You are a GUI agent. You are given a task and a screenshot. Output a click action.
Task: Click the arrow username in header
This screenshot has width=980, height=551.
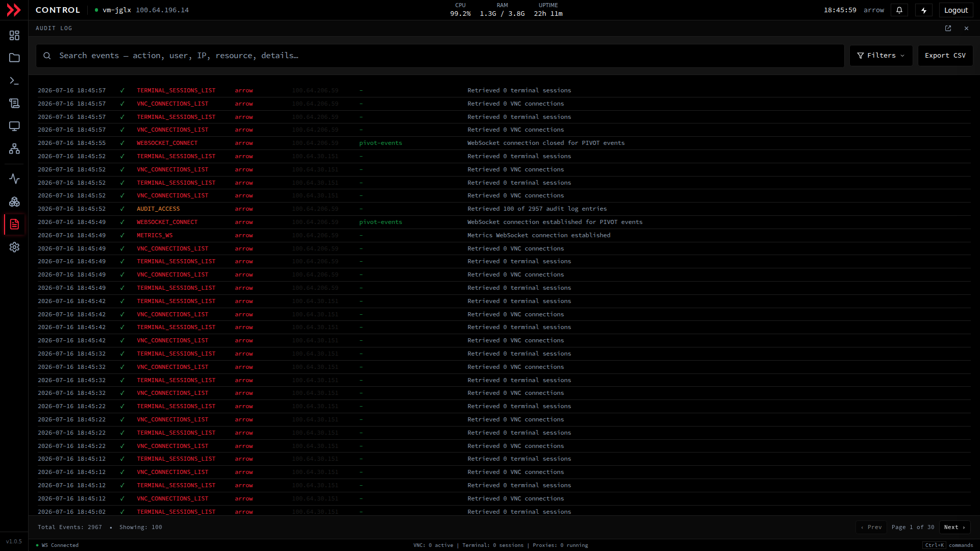coord(874,10)
